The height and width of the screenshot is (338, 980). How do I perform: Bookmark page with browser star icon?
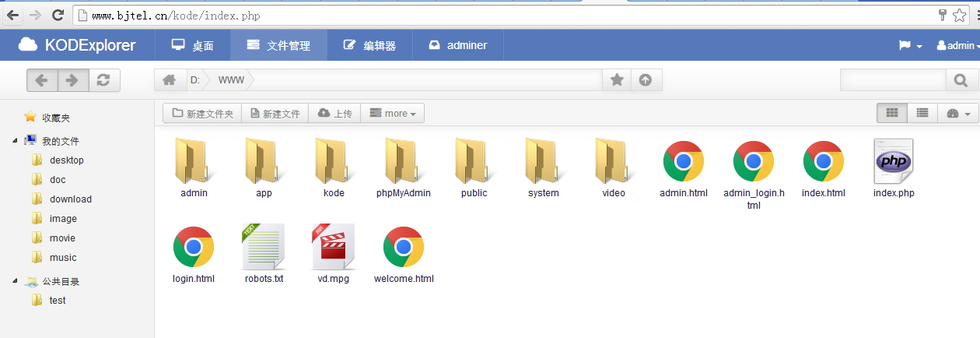(959, 15)
